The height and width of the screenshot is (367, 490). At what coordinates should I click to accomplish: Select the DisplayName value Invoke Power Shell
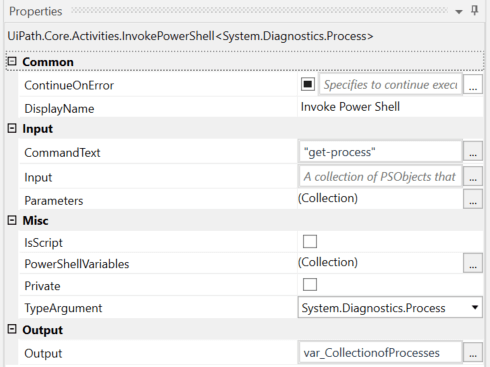[x=350, y=107]
